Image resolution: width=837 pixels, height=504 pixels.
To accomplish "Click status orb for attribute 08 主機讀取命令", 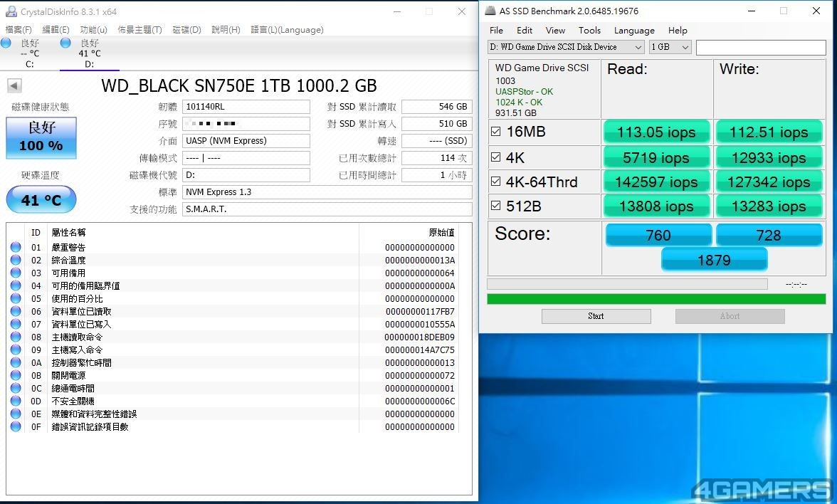I will pos(16,337).
